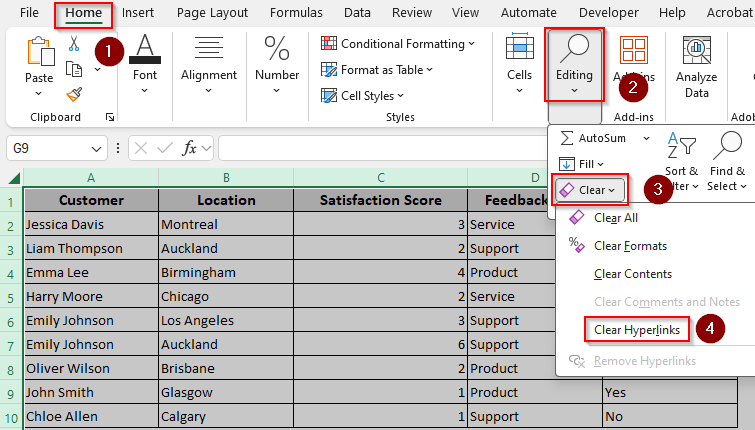Screen dimensions: 755x430
Task: Choose Clear Formats from the menu
Action: point(630,246)
